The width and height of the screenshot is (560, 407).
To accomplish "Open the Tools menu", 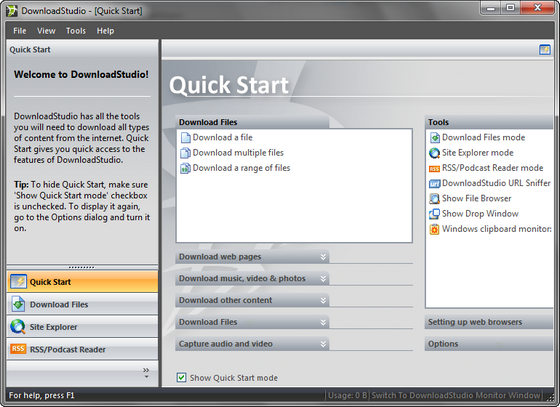I will tap(76, 31).
